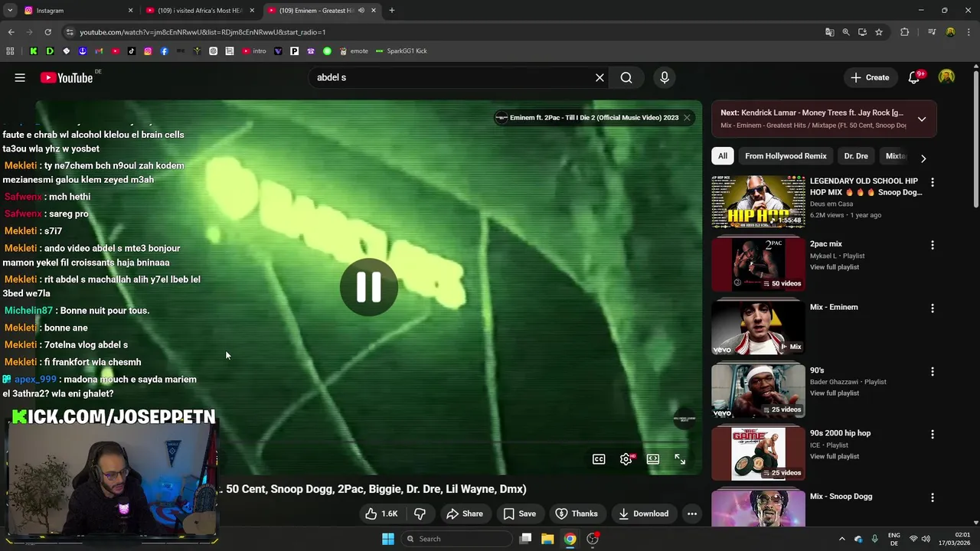The height and width of the screenshot is (551, 980).
Task: Click the address bar URL
Action: [203, 32]
